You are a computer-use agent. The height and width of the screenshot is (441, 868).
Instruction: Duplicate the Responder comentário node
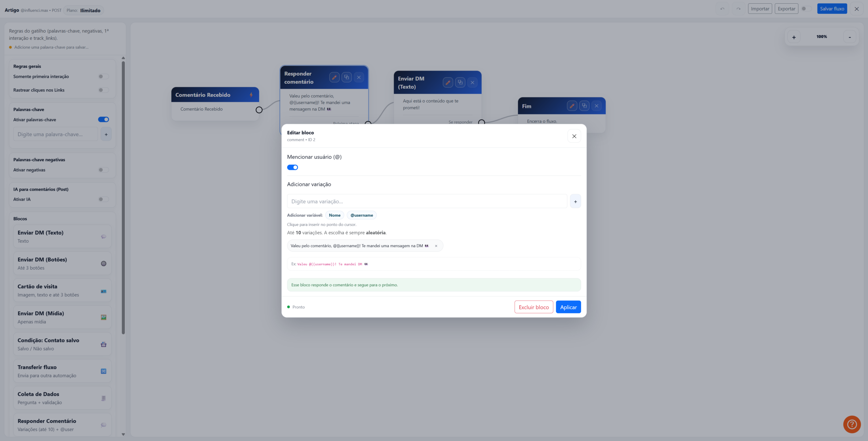[x=347, y=77]
